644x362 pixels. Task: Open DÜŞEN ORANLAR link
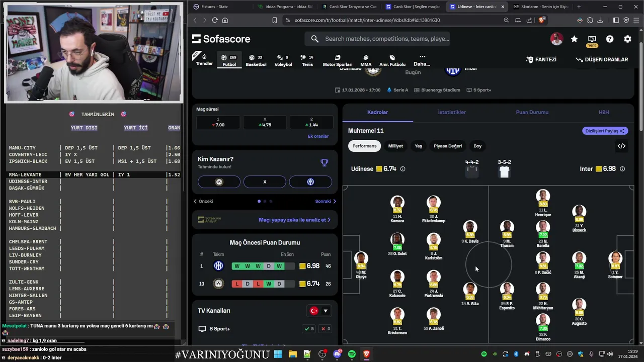click(x=602, y=59)
